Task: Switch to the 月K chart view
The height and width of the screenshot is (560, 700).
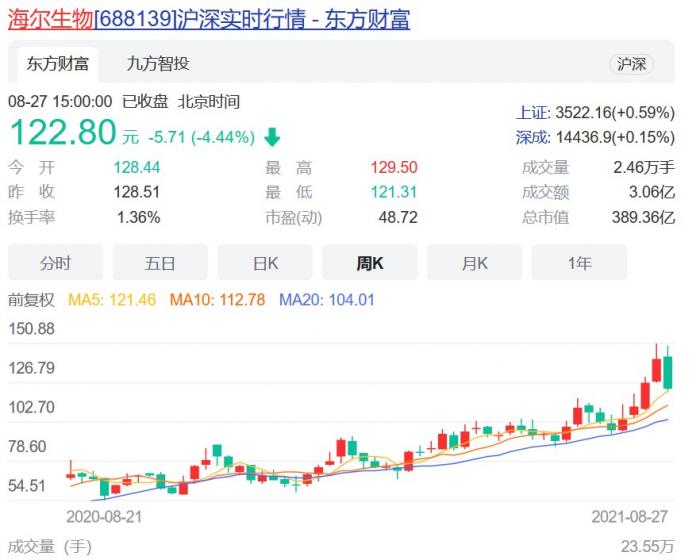Action: coord(474,263)
